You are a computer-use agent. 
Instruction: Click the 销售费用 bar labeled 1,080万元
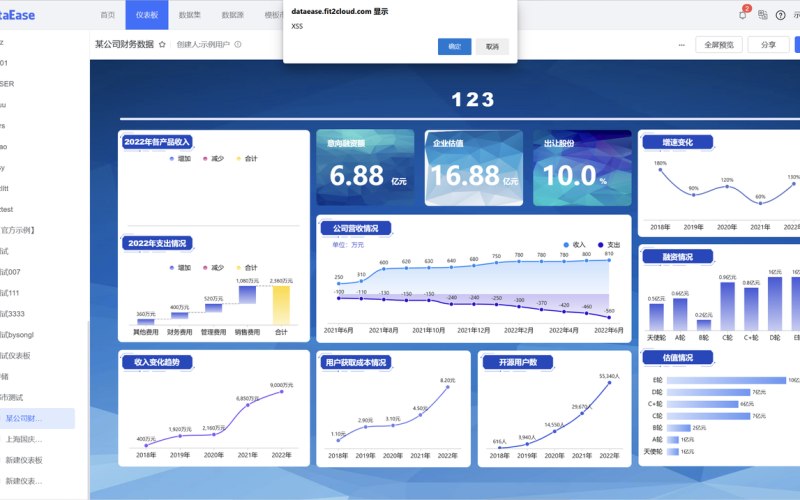pos(247,295)
